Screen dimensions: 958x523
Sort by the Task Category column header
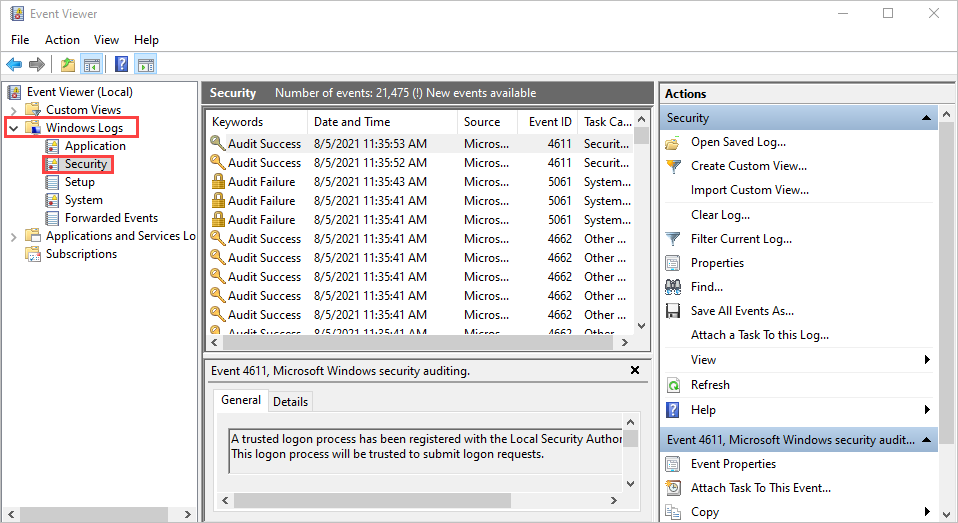pyautogui.click(x=606, y=122)
